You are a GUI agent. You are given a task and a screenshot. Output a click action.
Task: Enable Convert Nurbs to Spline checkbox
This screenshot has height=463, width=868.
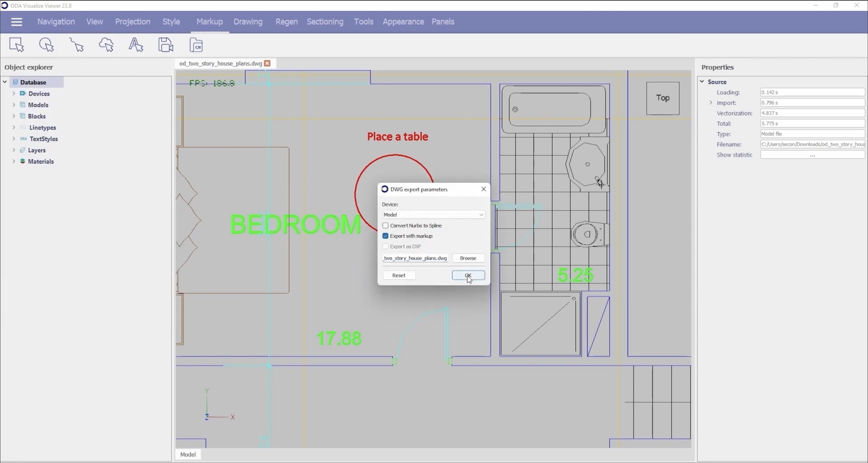(385, 225)
